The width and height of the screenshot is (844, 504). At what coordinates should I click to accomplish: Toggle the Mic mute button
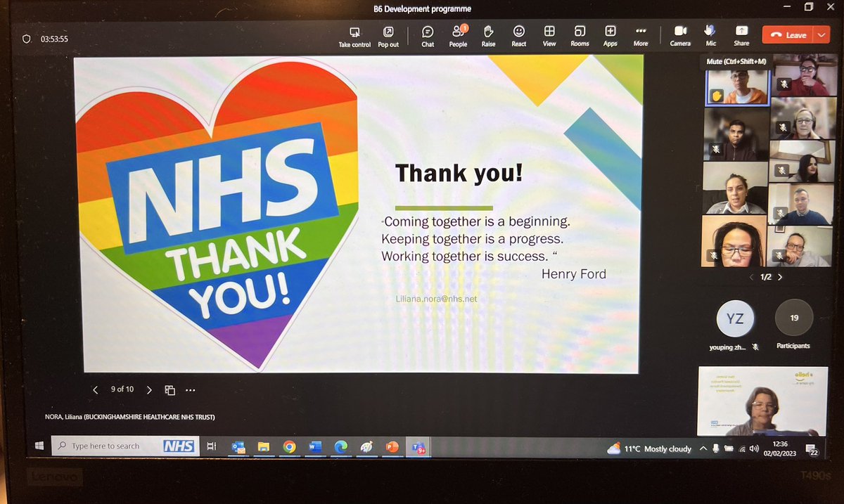click(x=710, y=37)
